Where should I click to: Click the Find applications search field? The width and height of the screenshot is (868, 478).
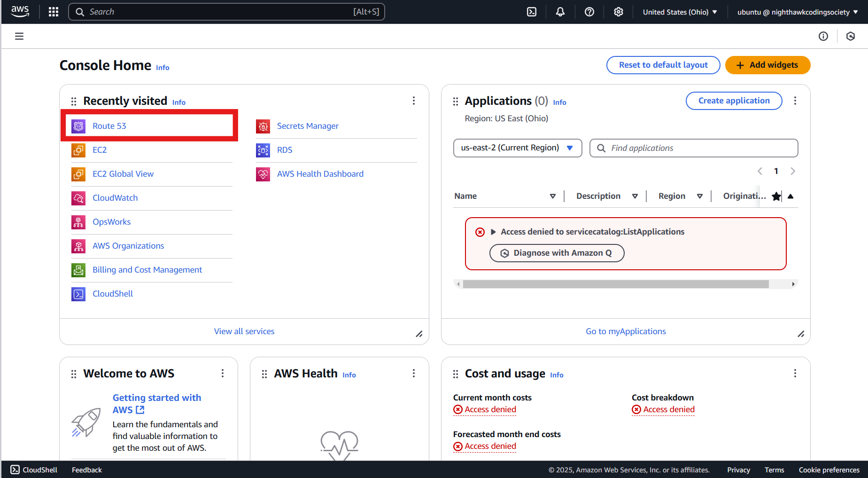point(694,148)
